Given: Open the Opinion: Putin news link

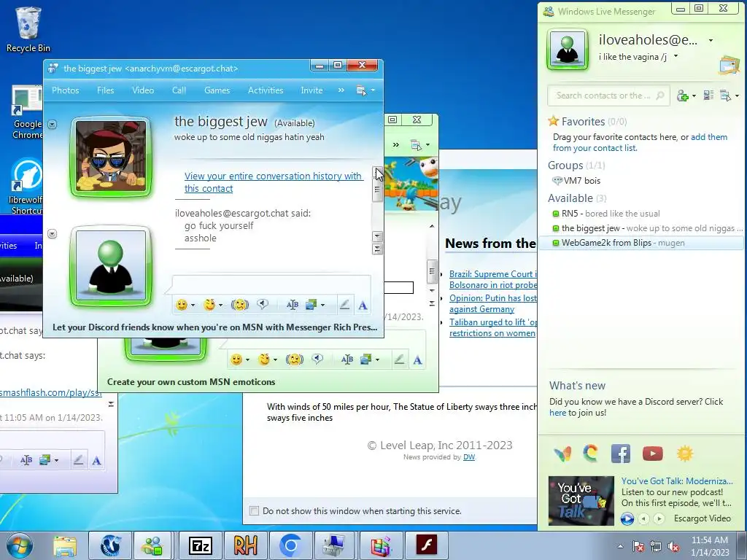Looking at the screenshot, I should click(x=493, y=303).
